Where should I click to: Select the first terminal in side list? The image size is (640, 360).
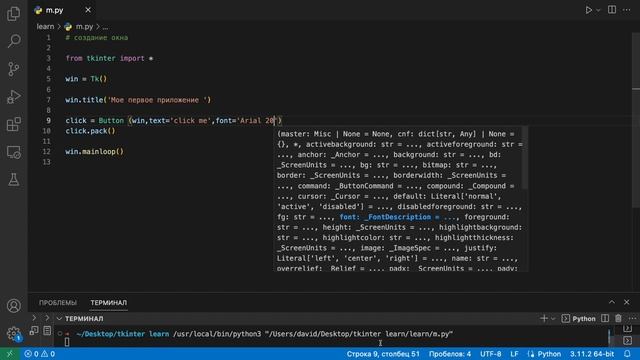pyautogui.click(x=628, y=329)
